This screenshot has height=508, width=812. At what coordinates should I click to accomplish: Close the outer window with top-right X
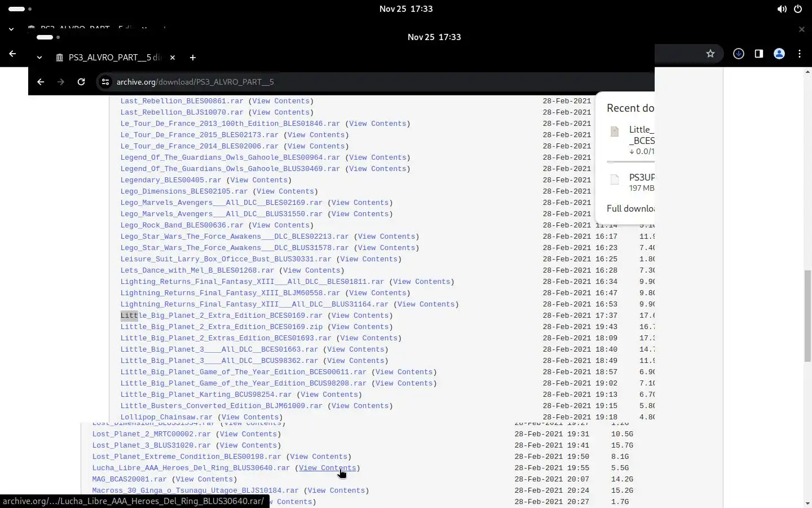tap(802, 29)
